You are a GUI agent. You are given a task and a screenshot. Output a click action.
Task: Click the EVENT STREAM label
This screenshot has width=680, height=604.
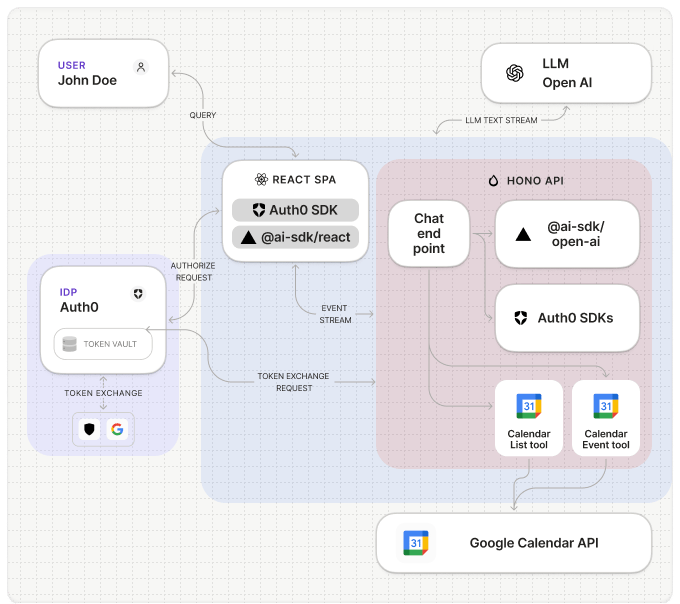[335, 314]
